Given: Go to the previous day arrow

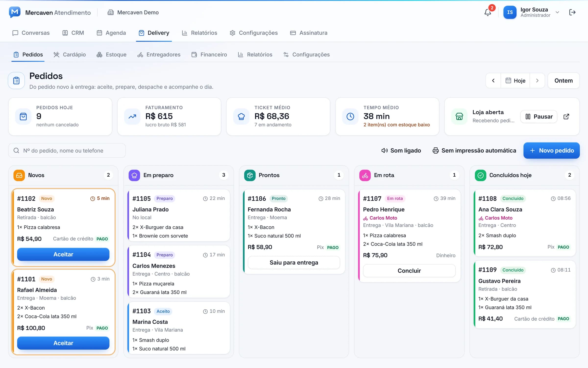Looking at the screenshot, I should (x=493, y=80).
